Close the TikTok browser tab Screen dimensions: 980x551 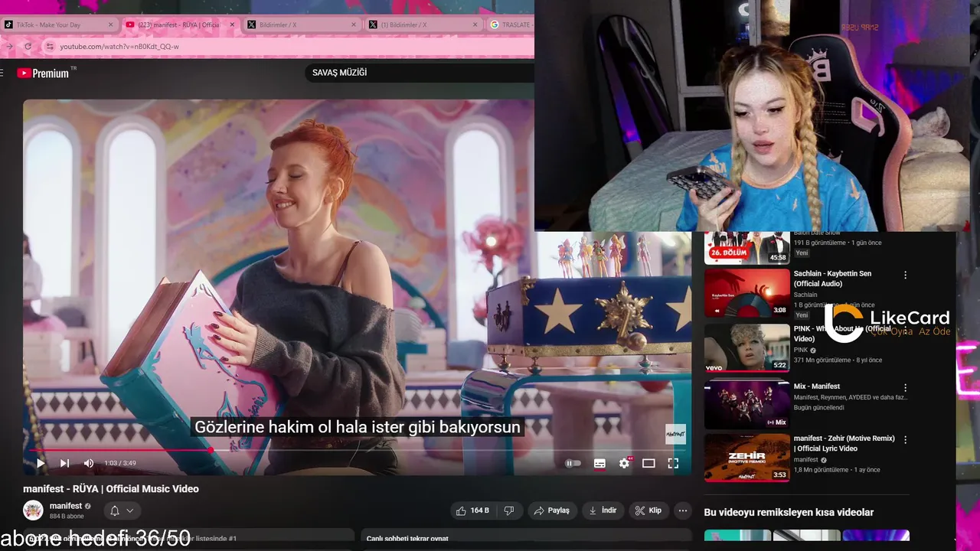coord(110,24)
